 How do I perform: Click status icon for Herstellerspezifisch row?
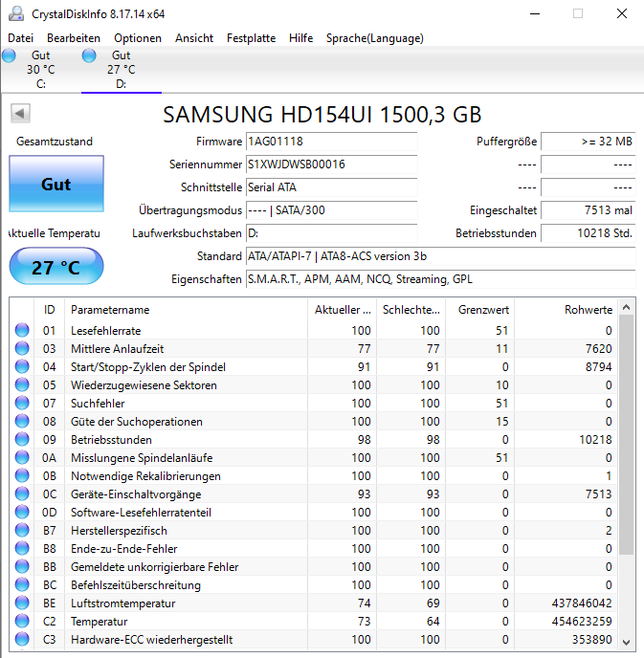point(22,531)
